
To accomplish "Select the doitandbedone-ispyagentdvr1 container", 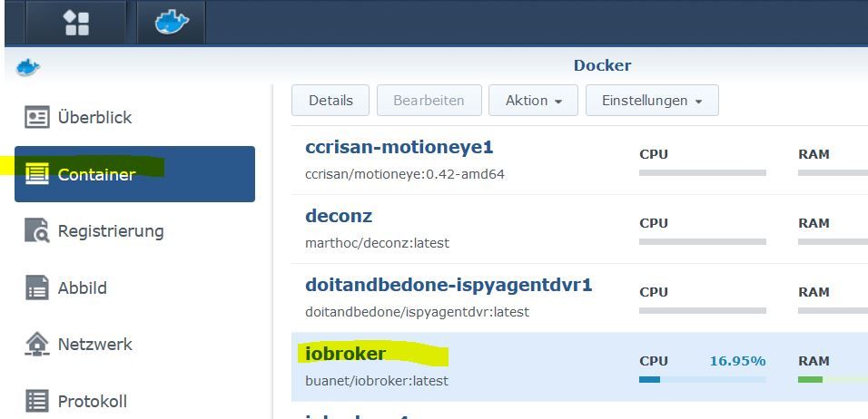I will [x=579, y=298].
